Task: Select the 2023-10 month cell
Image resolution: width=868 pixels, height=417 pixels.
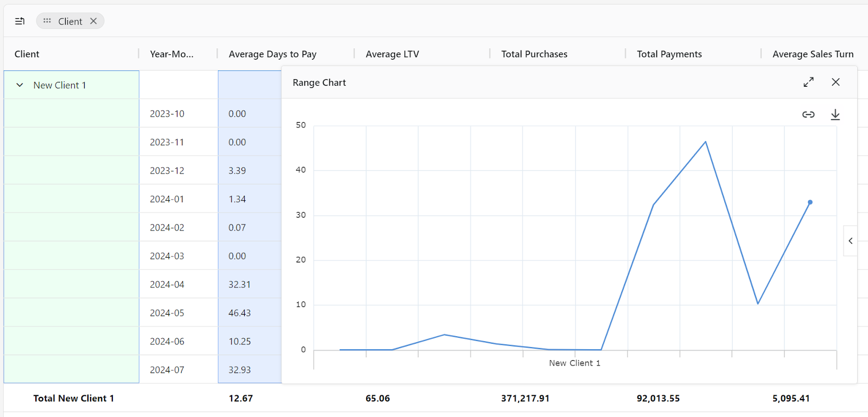Action: [178, 113]
